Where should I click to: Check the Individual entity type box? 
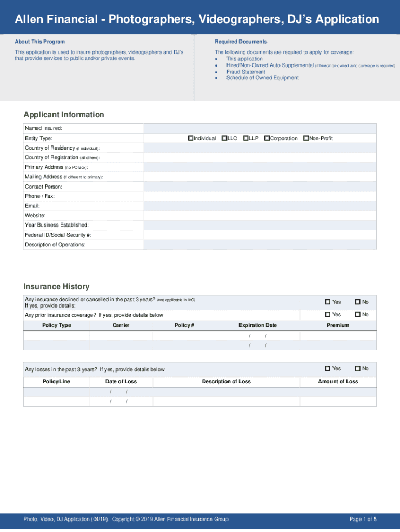pos(191,138)
